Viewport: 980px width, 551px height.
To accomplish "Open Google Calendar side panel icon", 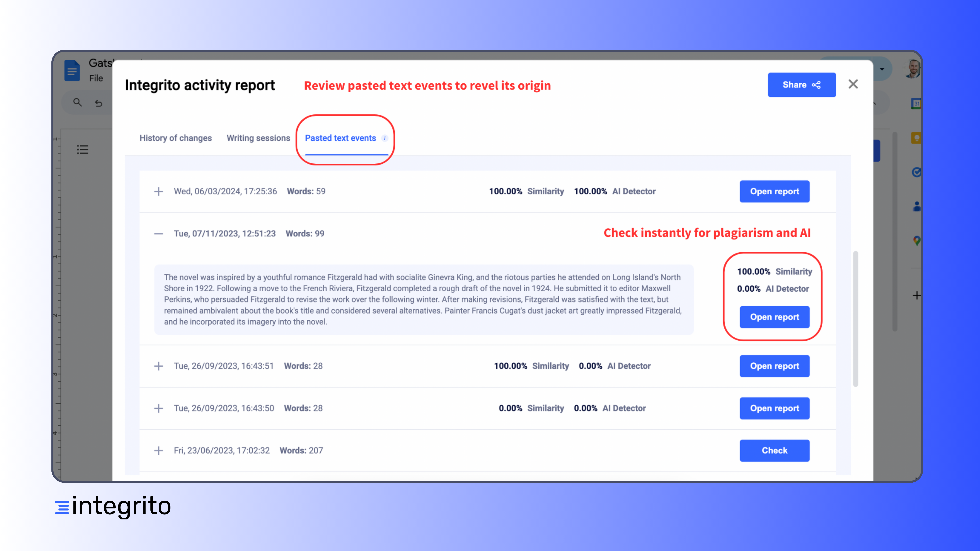I will pyautogui.click(x=916, y=104).
